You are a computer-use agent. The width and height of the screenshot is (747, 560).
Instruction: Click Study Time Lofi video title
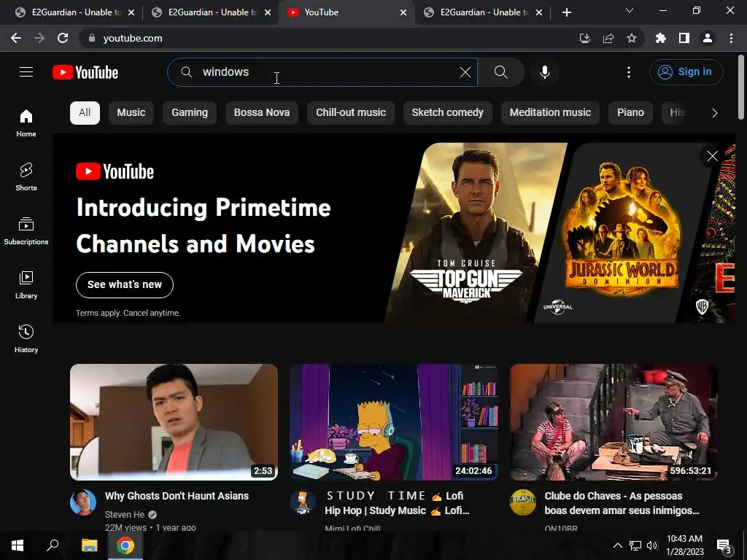point(397,503)
